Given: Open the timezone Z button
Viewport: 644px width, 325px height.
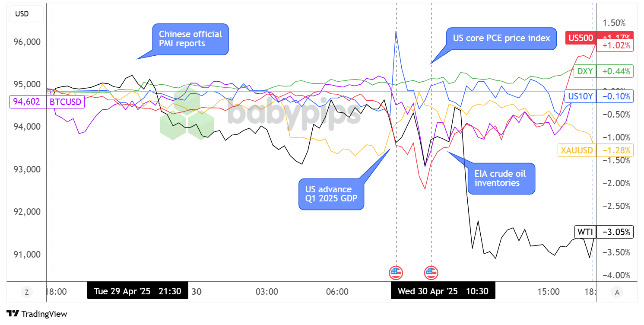Looking at the screenshot, I should (x=27, y=292).
